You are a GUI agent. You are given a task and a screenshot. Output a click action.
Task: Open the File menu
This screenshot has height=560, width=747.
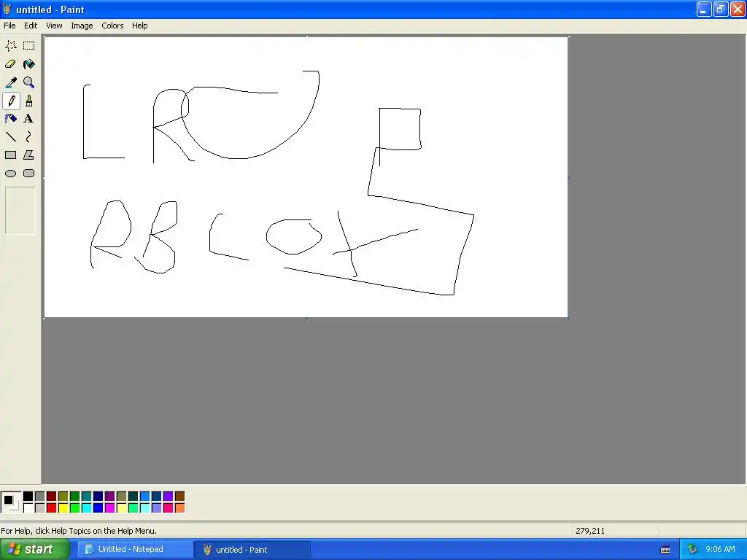tap(9, 26)
